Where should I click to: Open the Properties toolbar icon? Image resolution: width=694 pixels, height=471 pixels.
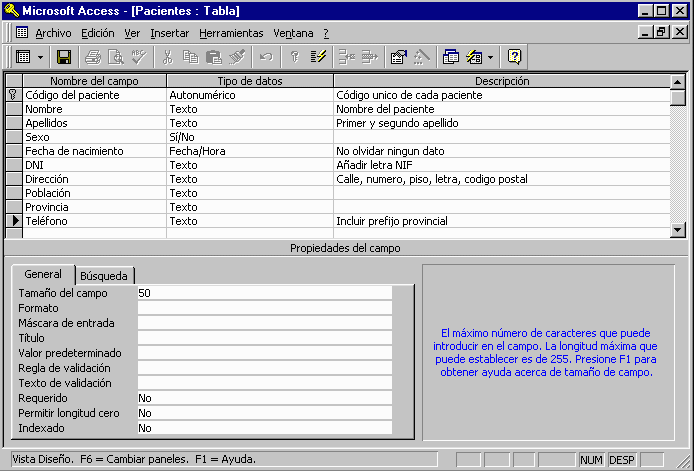click(399, 57)
